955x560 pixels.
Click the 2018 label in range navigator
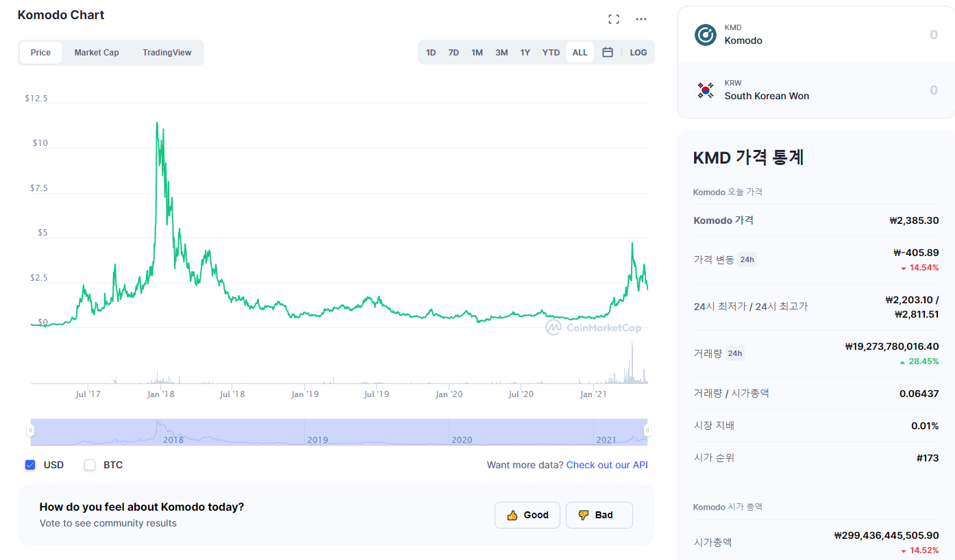pos(173,440)
